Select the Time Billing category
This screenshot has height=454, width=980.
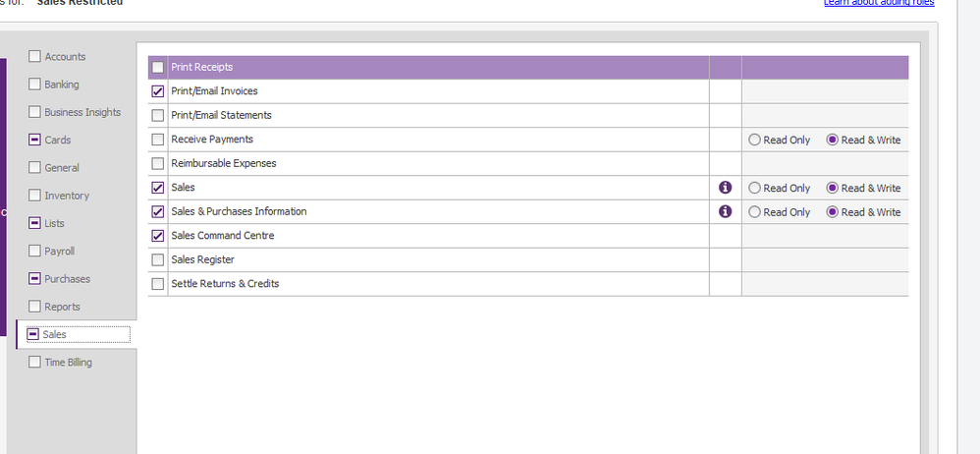[x=68, y=363]
